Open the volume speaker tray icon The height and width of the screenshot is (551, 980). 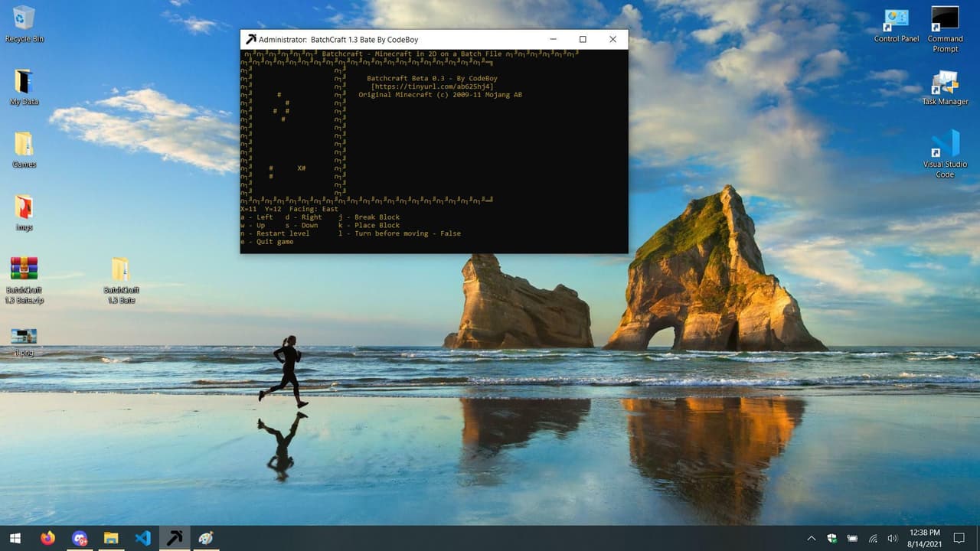pos(892,538)
